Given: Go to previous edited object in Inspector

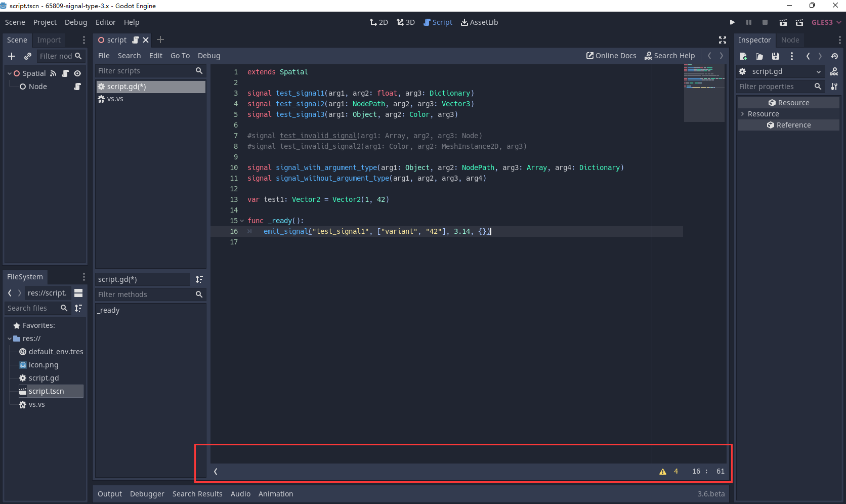Looking at the screenshot, I should pyautogui.click(x=808, y=56).
